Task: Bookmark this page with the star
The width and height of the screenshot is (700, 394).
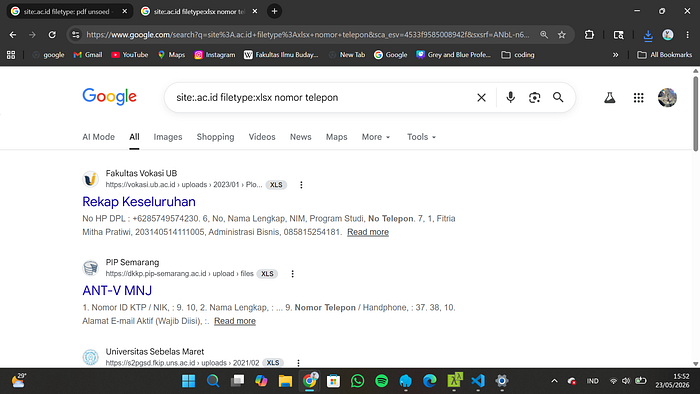Action: tap(562, 35)
